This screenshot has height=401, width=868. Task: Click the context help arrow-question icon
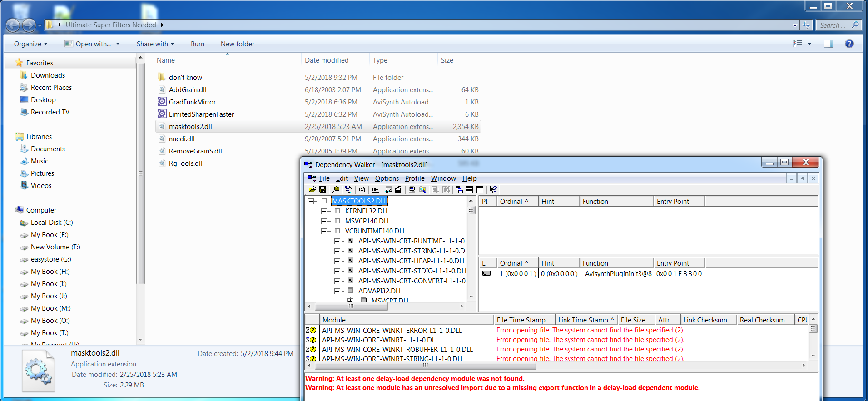(x=493, y=189)
